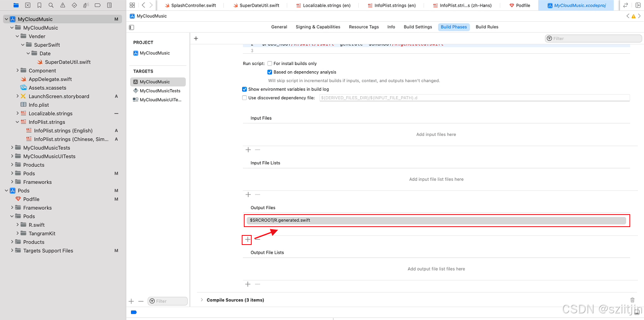Open the Report navigator icon

click(x=109, y=5)
